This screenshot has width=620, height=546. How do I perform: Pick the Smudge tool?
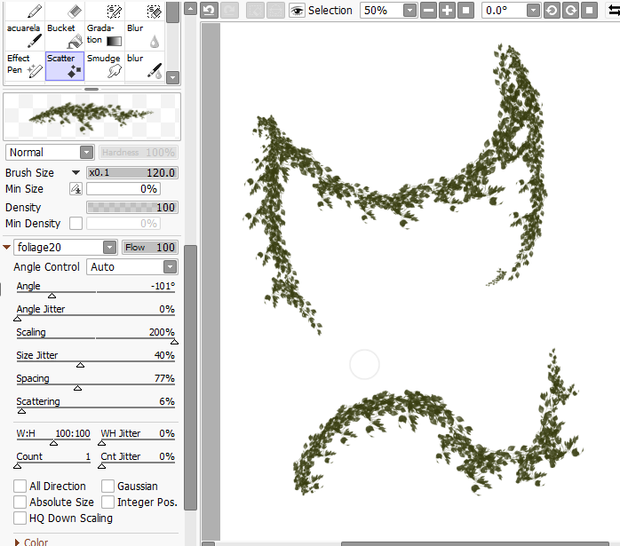(104, 66)
